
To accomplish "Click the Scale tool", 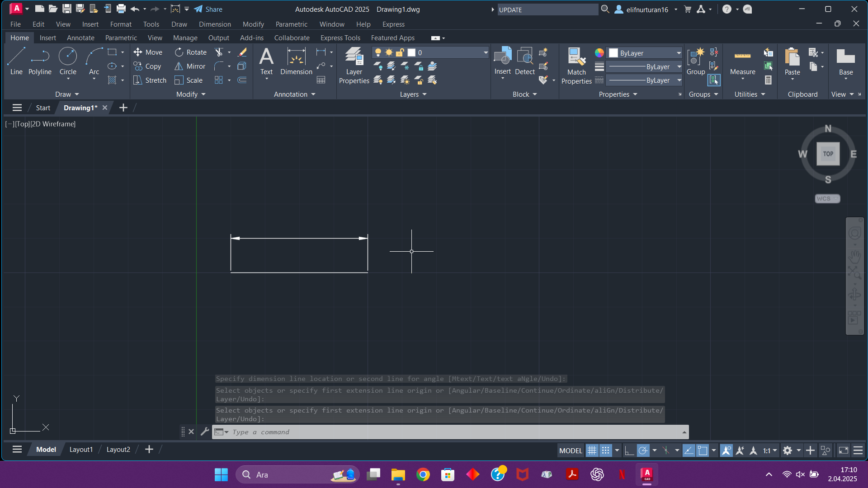I will 189,80.
